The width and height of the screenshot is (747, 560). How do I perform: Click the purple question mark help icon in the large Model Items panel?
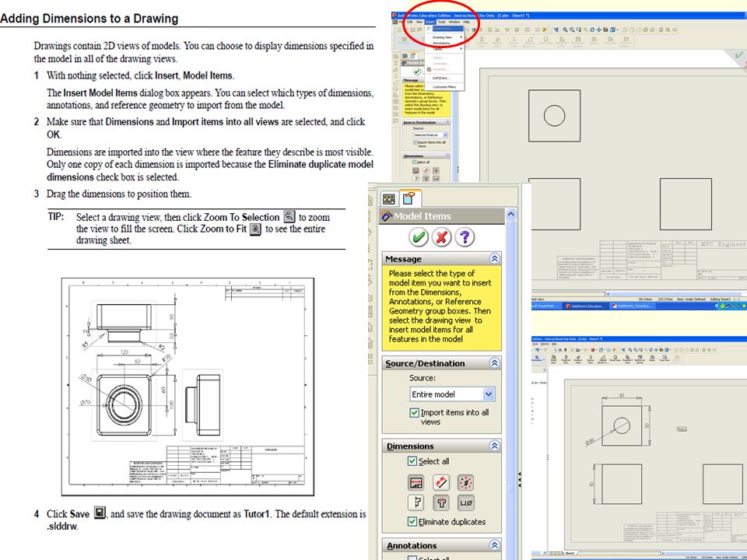coord(465,236)
